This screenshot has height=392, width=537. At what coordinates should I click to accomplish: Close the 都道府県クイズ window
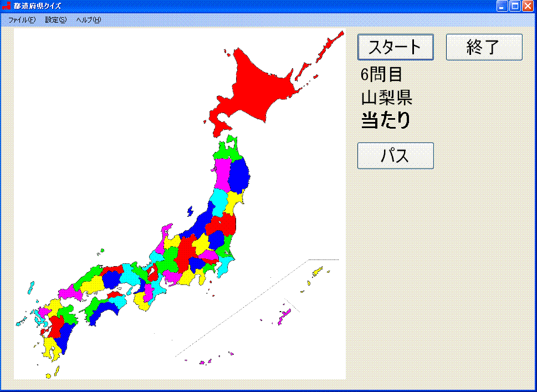coord(528,6)
